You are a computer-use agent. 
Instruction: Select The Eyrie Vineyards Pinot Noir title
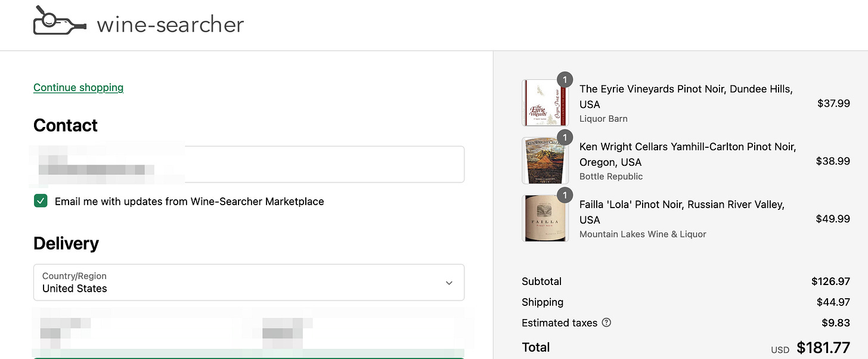686,97
